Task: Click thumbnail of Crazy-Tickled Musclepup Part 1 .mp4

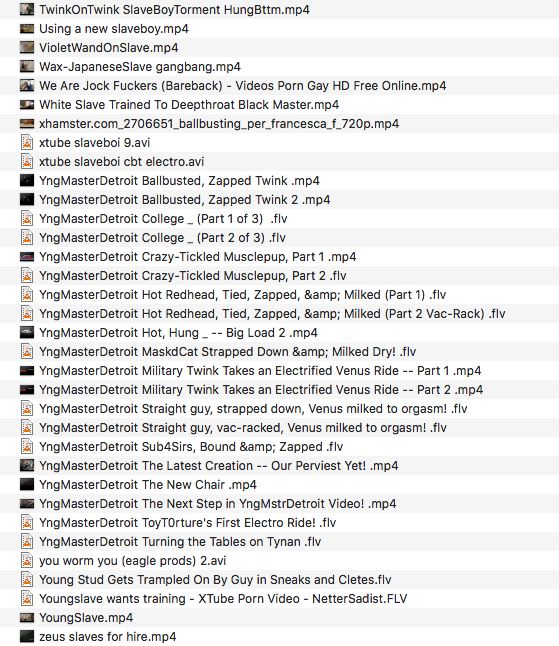Action: click(x=27, y=257)
